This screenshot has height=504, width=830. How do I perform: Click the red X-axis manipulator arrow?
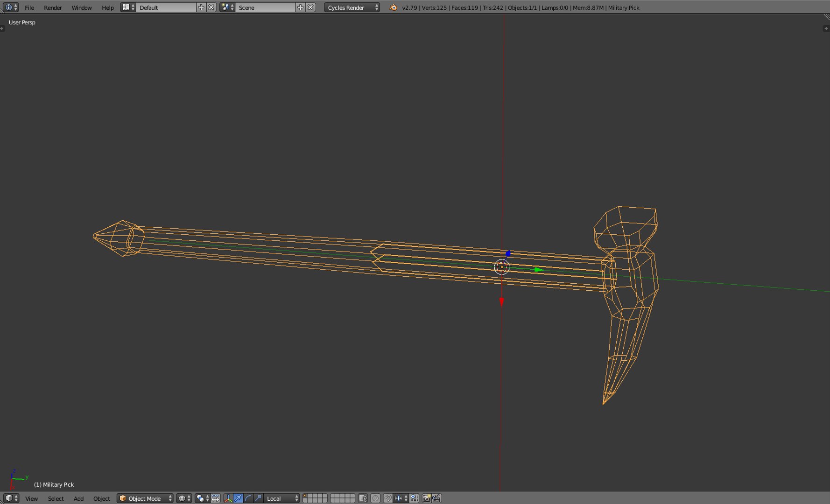[x=502, y=302]
